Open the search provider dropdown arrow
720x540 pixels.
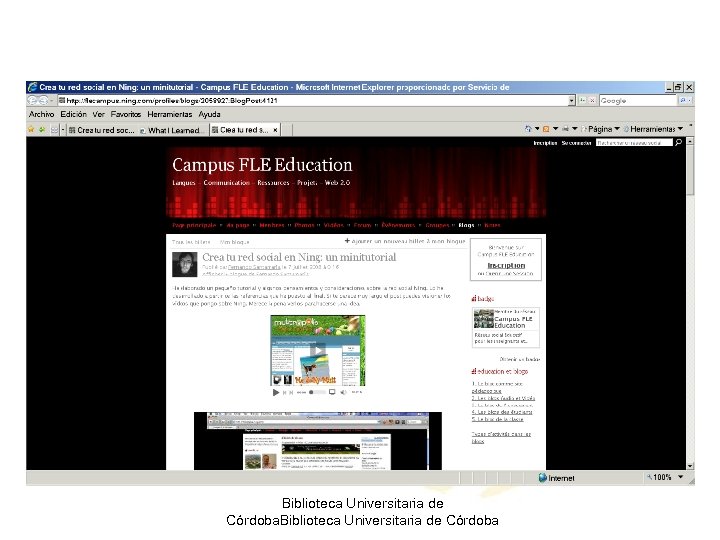(x=690, y=100)
